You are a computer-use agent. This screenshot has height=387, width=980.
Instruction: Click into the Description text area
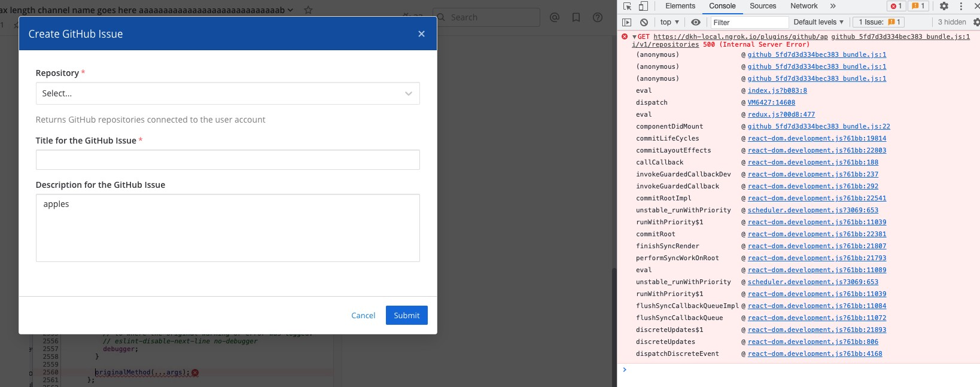(x=227, y=228)
